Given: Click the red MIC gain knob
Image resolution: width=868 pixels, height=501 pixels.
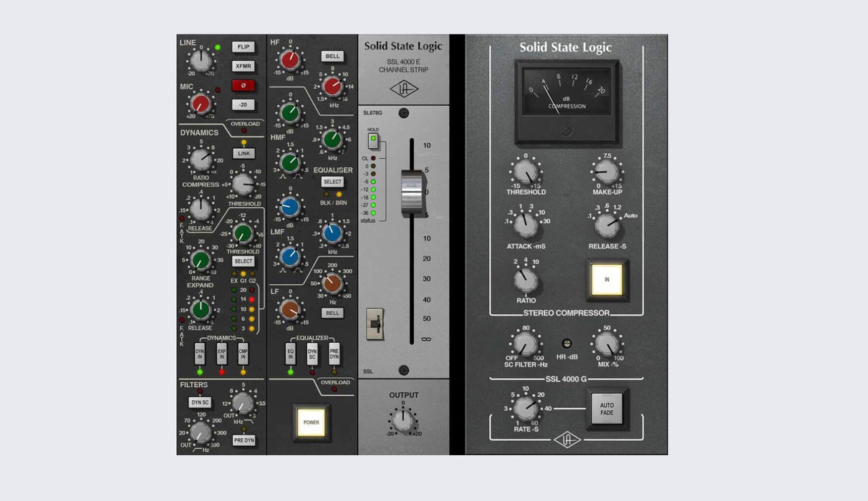Looking at the screenshot, I should tap(201, 104).
